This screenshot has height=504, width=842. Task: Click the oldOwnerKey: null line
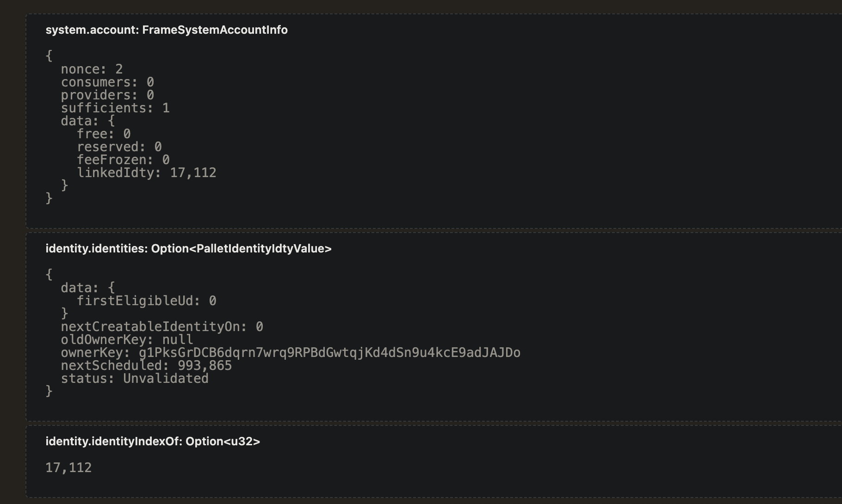point(127,340)
